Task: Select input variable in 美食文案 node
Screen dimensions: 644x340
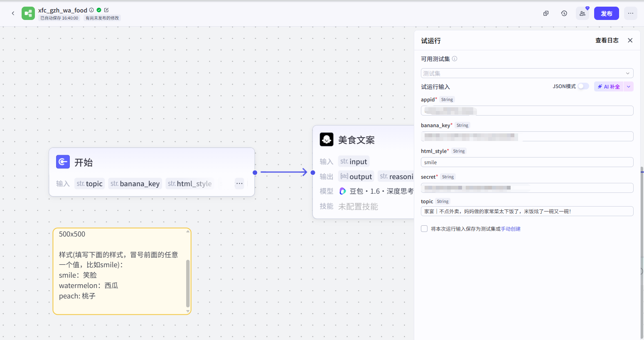Action: coord(354,161)
